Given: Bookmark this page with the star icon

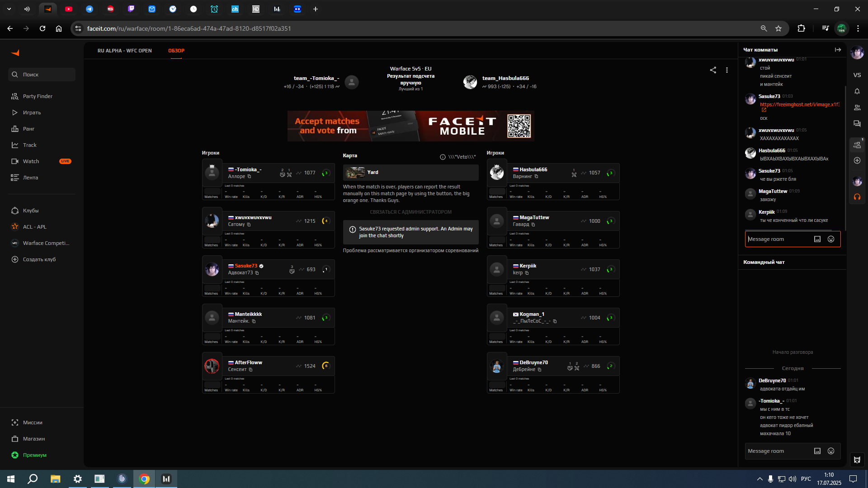Looking at the screenshot, I should point(778,28).
